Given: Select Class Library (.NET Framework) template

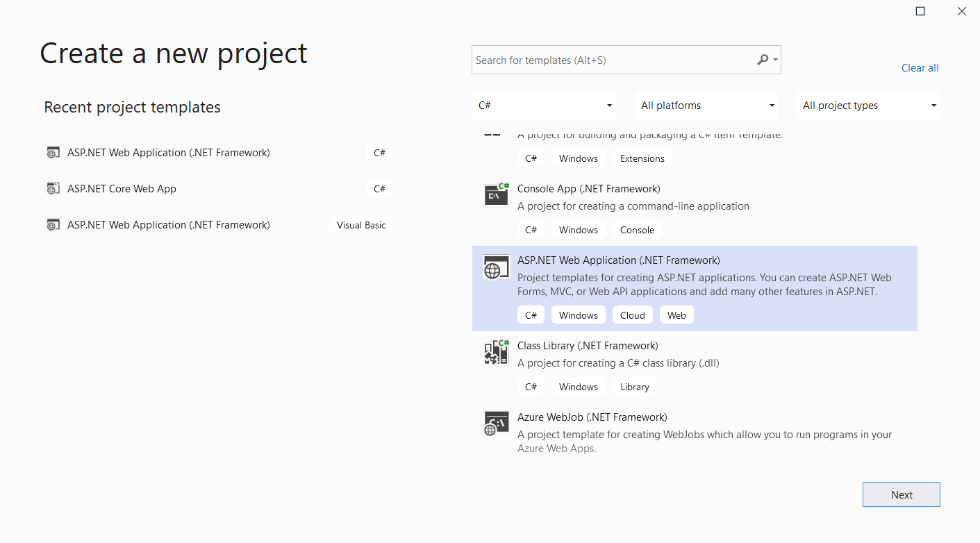Looking at the screenshot, I should [x=588, y=346].
